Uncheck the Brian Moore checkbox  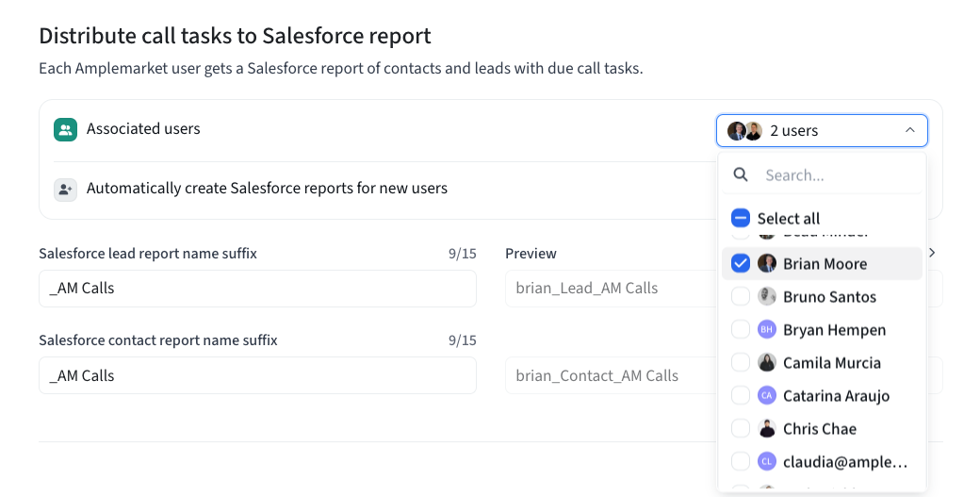741,264
